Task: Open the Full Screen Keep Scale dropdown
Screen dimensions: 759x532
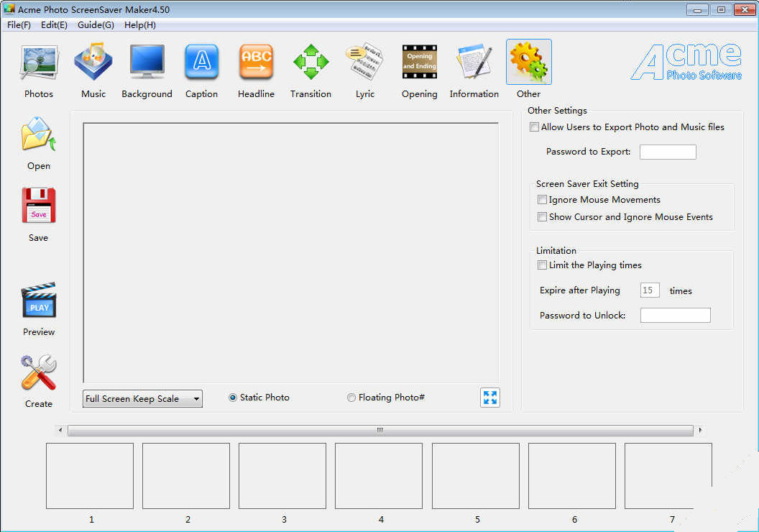Action: point(142,399)
